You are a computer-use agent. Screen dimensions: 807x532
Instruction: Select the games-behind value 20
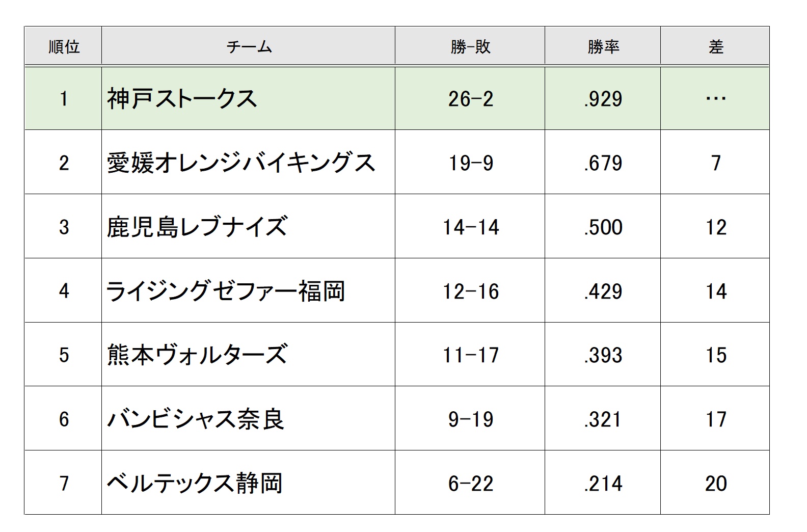tap(716, 484)
